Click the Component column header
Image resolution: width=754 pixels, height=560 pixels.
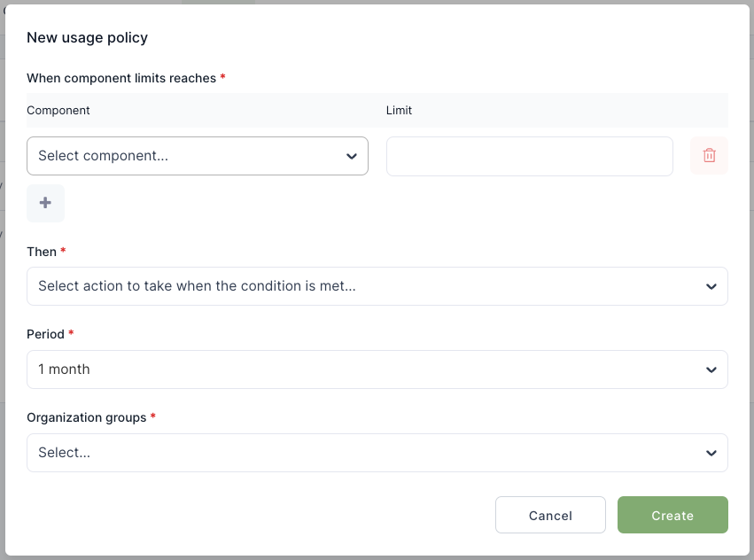pos(58,111)
